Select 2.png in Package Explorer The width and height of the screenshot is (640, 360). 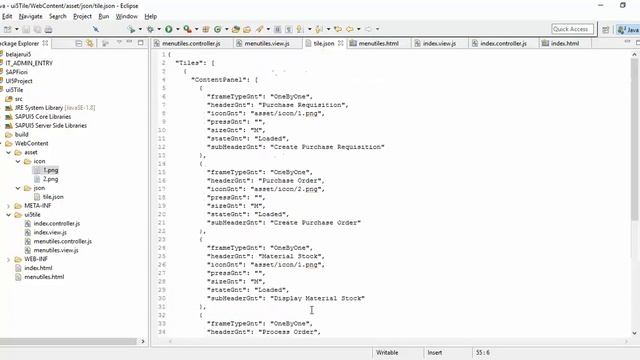[x=51, y=179]
